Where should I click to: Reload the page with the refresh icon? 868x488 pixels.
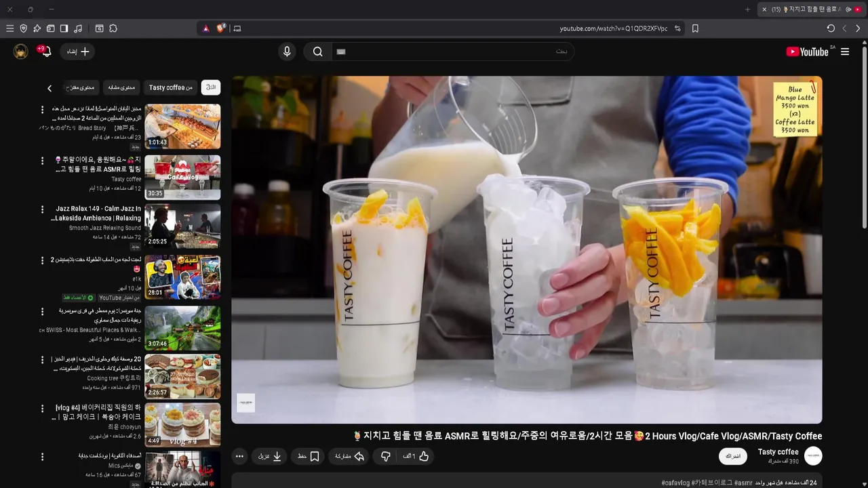pos(831,28)
